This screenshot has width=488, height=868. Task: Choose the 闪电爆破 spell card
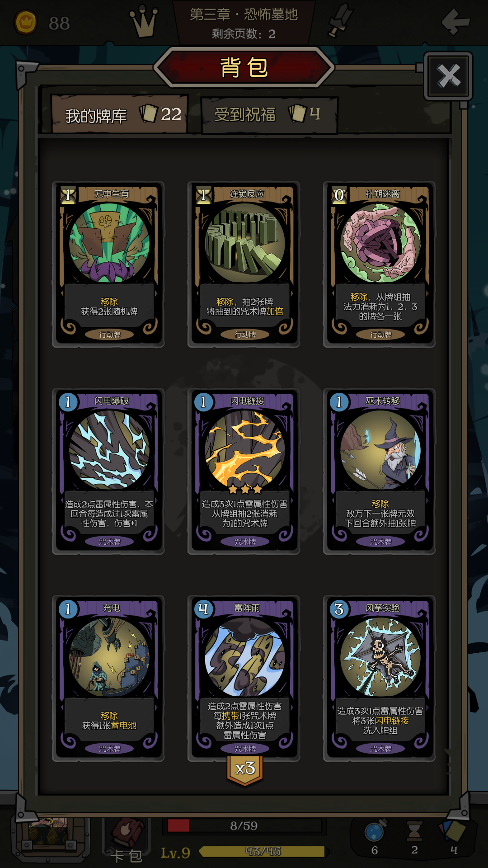pyautogui.click(x=108, y=471)
